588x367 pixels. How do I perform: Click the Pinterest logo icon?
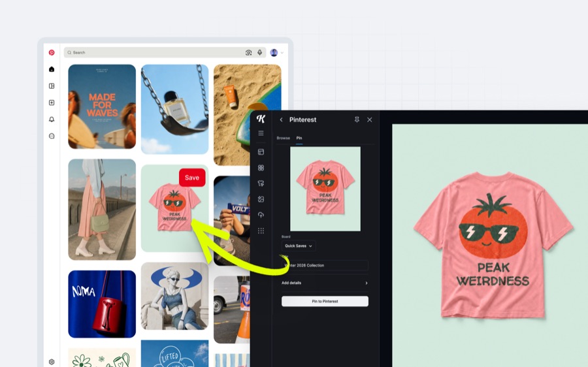tap(52, 52)
